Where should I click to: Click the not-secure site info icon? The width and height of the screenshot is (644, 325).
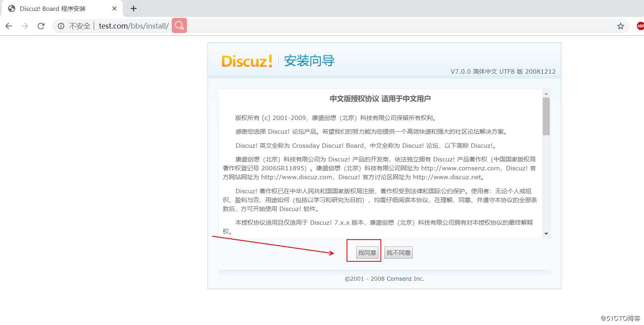tap(61, 26)
